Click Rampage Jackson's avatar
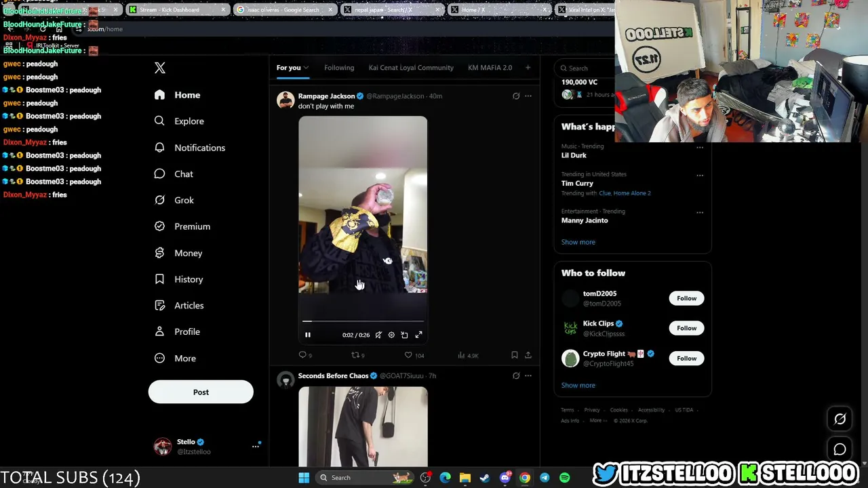This screenshot has height=488, width=868. (285, 100)
